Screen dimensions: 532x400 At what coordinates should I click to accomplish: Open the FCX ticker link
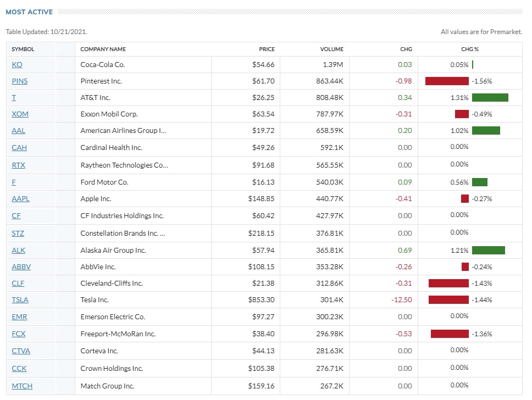point(18,334)
